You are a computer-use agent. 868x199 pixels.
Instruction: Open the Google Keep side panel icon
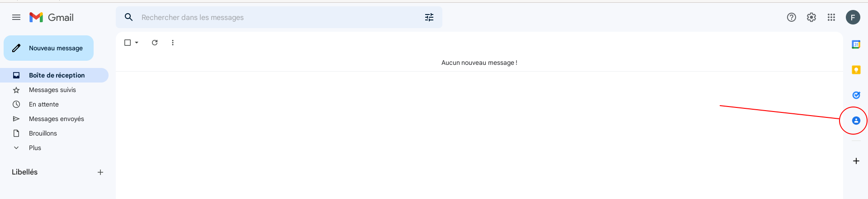[x=856, y=70]
